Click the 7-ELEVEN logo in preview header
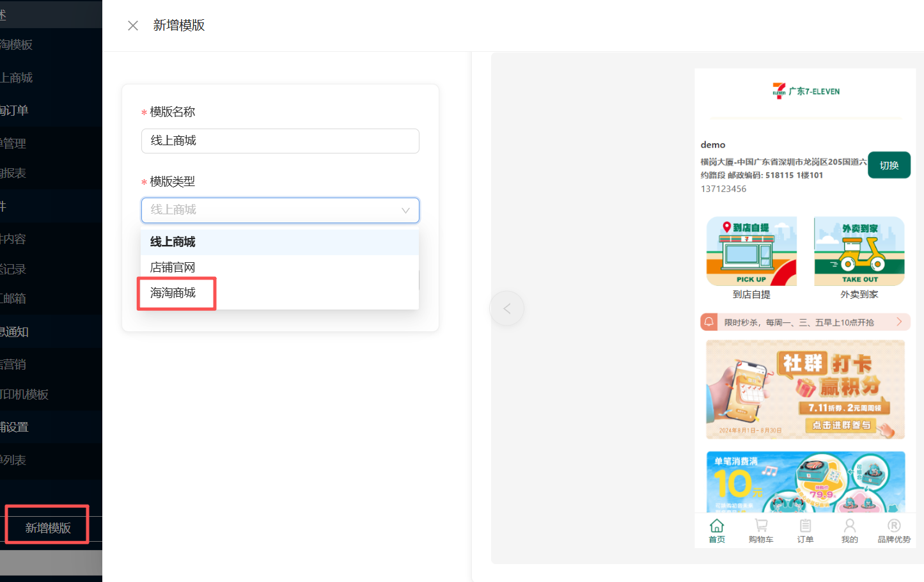This screenshot has width=924, height=582. pos(779,91)
